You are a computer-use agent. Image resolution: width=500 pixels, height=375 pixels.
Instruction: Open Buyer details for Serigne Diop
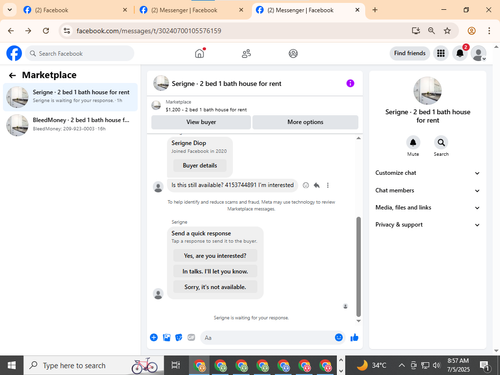tap(200, 165)
